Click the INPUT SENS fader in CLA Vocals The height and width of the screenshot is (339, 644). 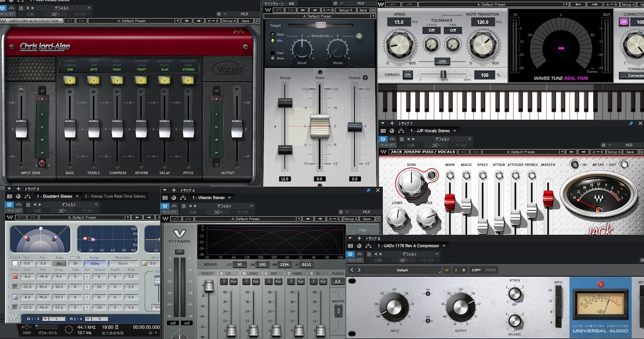(x=21, y=129)
